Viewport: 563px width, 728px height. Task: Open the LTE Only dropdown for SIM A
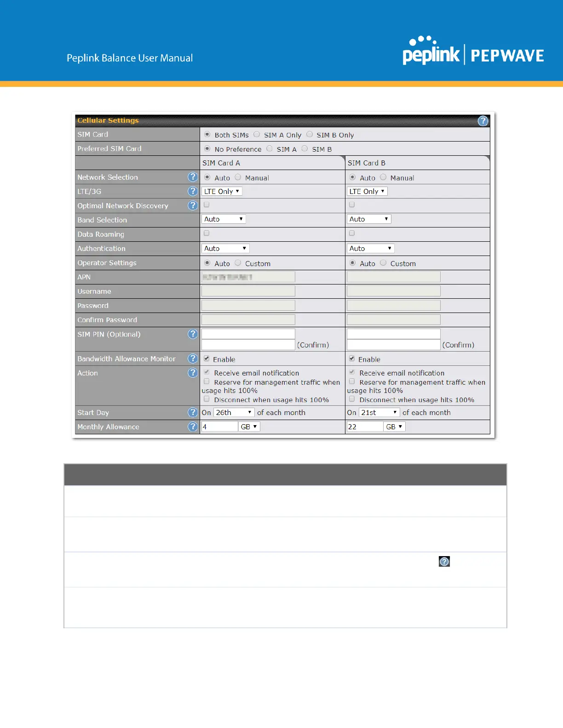(222, 192)
